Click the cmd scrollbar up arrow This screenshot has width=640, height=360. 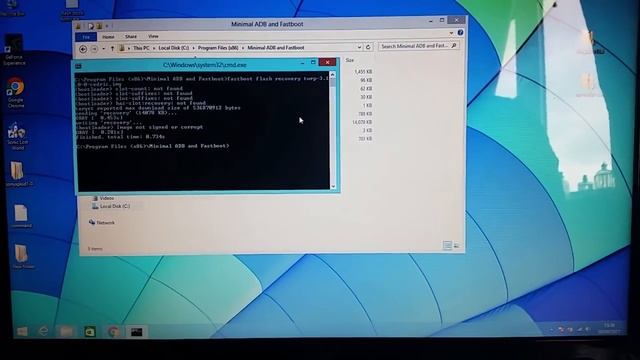[x=333, y=75]
